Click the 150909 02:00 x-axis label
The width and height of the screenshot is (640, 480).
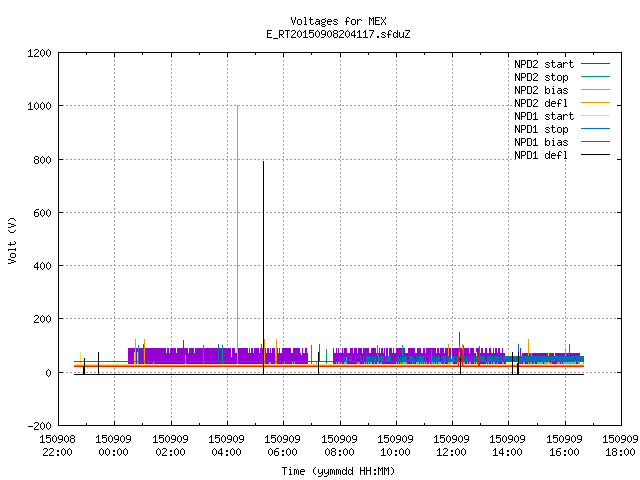tap(171, 446)
